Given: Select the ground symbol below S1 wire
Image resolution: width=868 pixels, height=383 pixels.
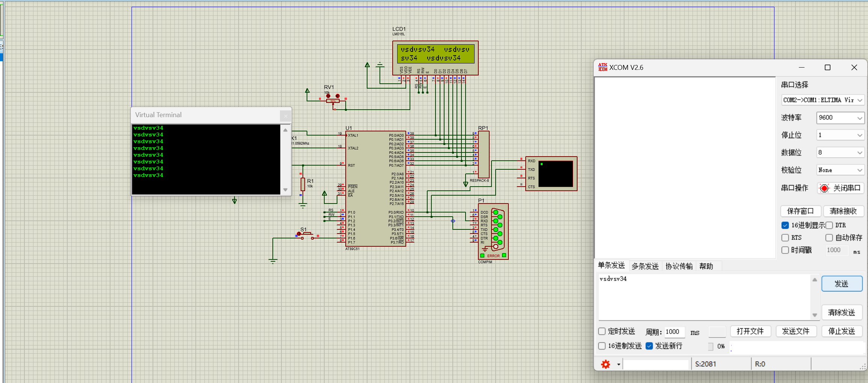Looking at the screenshot, I should point(273,261).
